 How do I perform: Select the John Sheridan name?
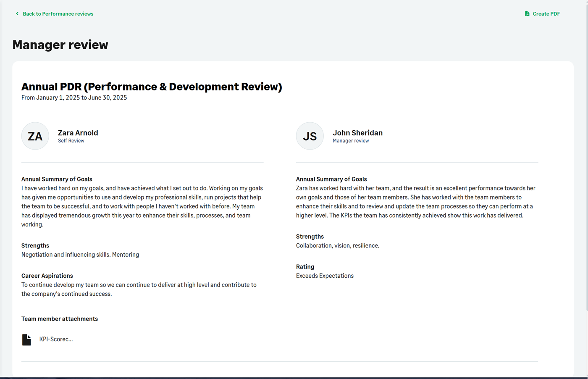(357, 133)
